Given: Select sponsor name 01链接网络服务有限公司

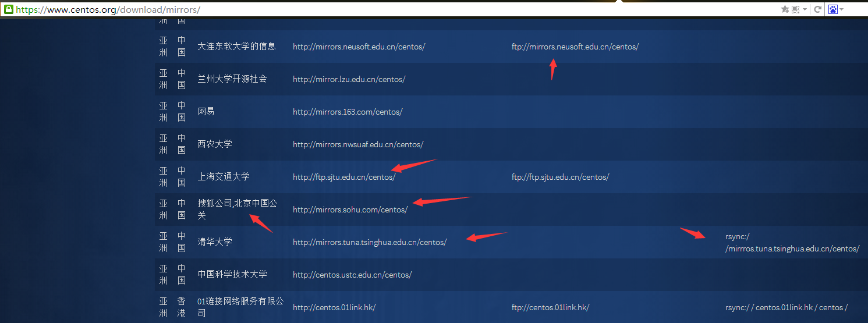Looking at the screenshot, I should coord(240,307).
